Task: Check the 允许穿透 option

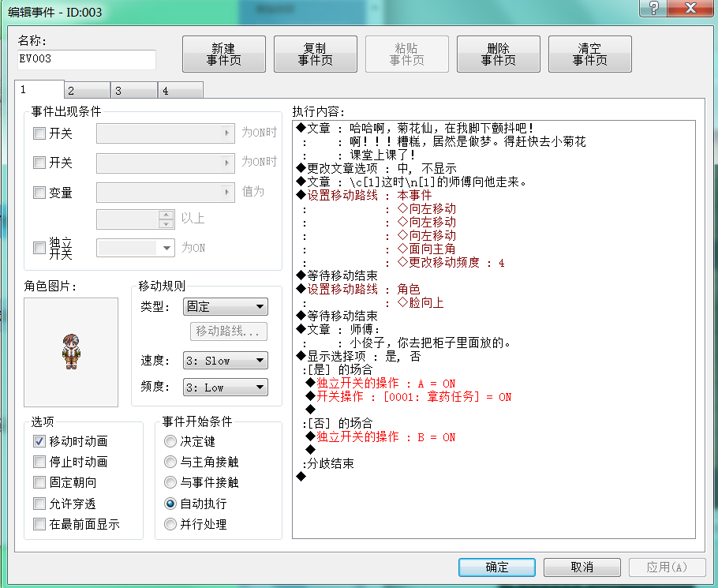Action: click(39, 504)
